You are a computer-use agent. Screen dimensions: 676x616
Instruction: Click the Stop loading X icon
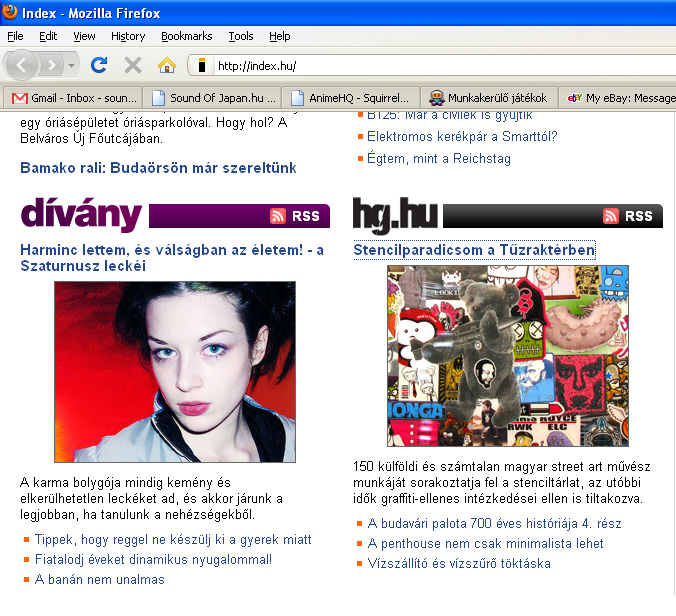[132, 65]
